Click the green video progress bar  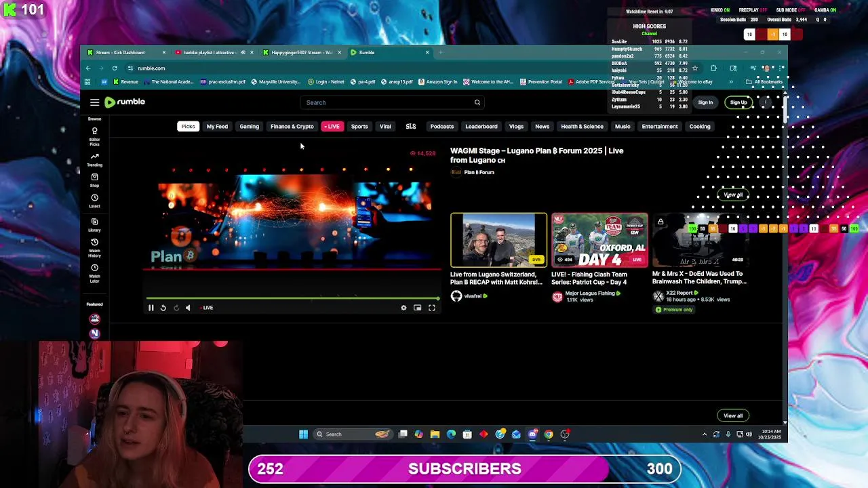click(x=293, y=298)
